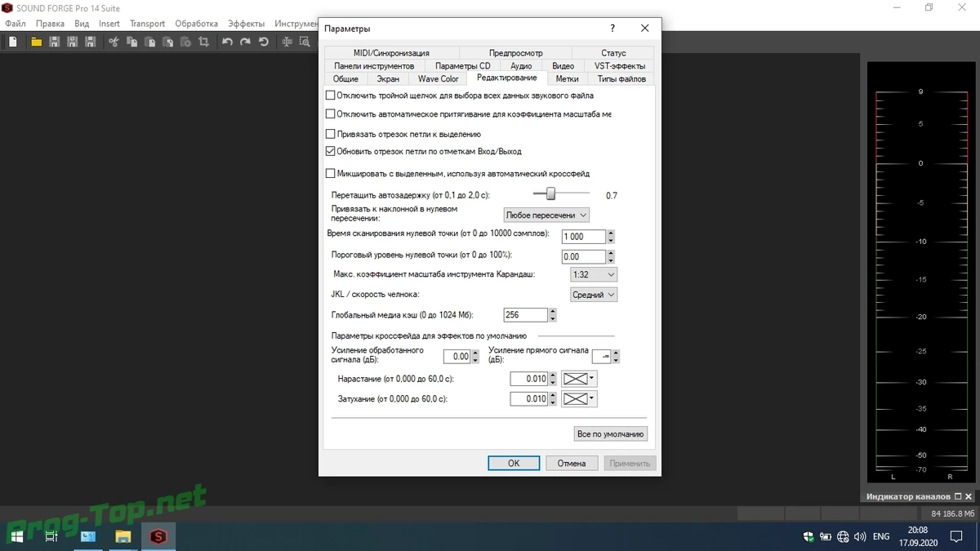Viewport: 980px width, 551px height.
Task: Open the Файл menu
Action: [x=16, y=24]
